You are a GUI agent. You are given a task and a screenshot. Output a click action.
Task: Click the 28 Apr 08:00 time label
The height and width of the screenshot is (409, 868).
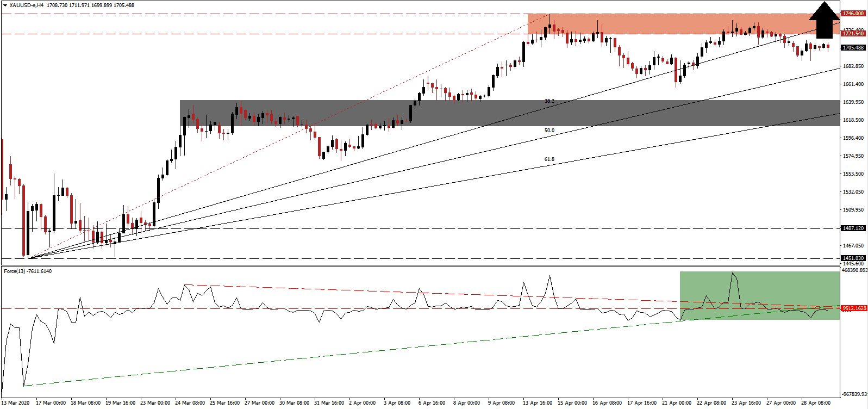point(816,403)
